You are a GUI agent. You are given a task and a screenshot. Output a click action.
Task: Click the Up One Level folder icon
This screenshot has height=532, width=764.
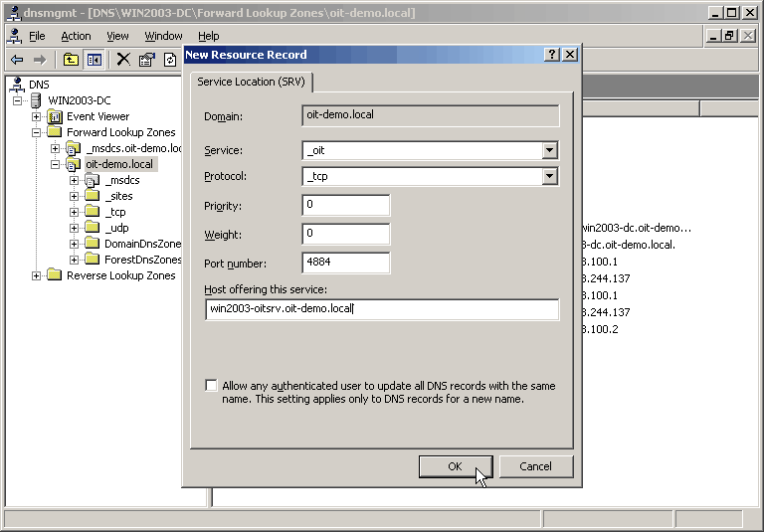72,60
